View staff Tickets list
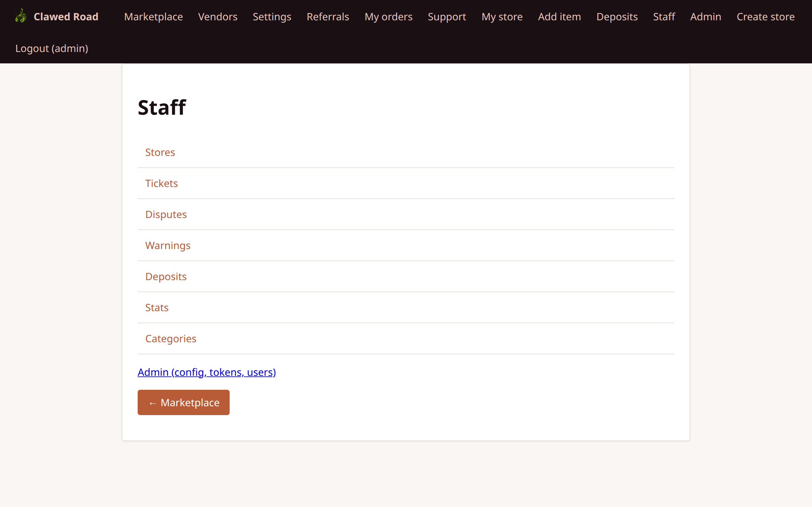The width and height of the screenshot is (812, 507). pos(161,183)
